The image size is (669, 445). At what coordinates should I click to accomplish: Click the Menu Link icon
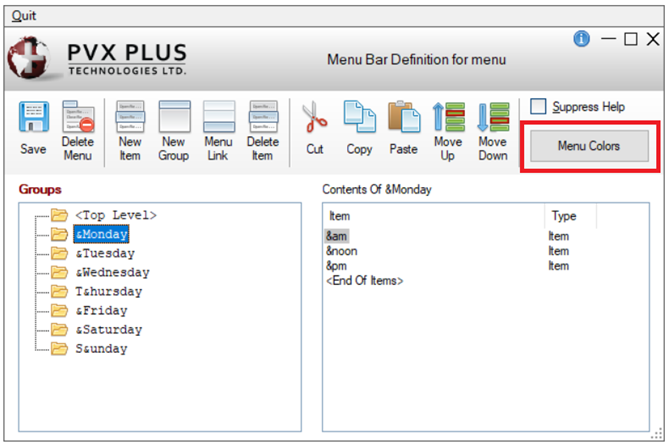[218, 119]
